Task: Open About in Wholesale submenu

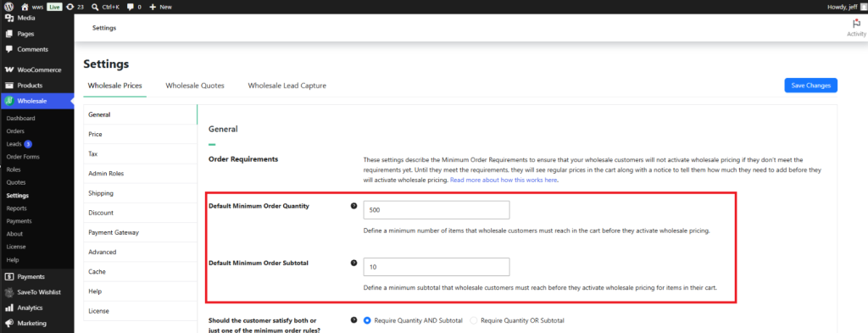Action: pos(14,234)
